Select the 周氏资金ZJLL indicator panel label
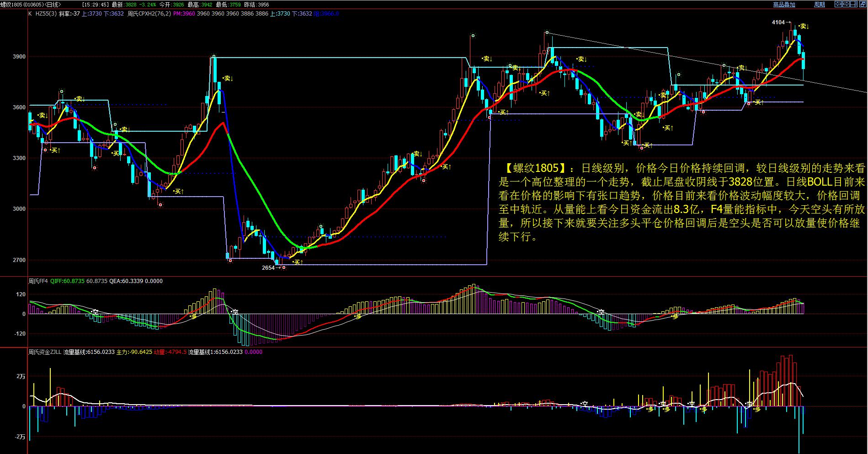868x454 pixels. 44,352
